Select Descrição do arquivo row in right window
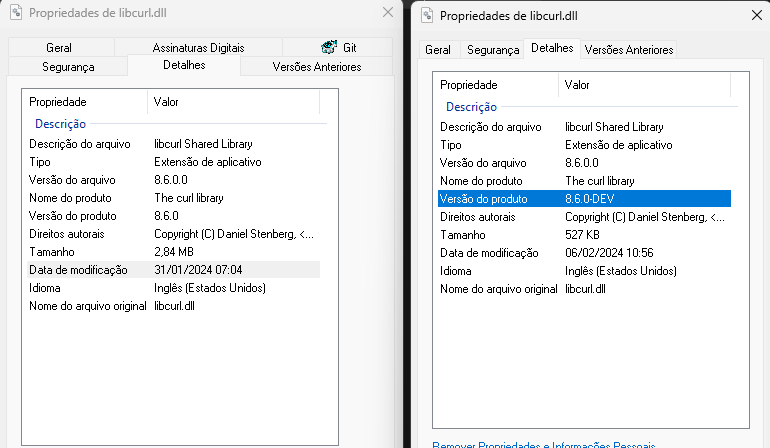 pyautogui.click(x=584, y=127)
